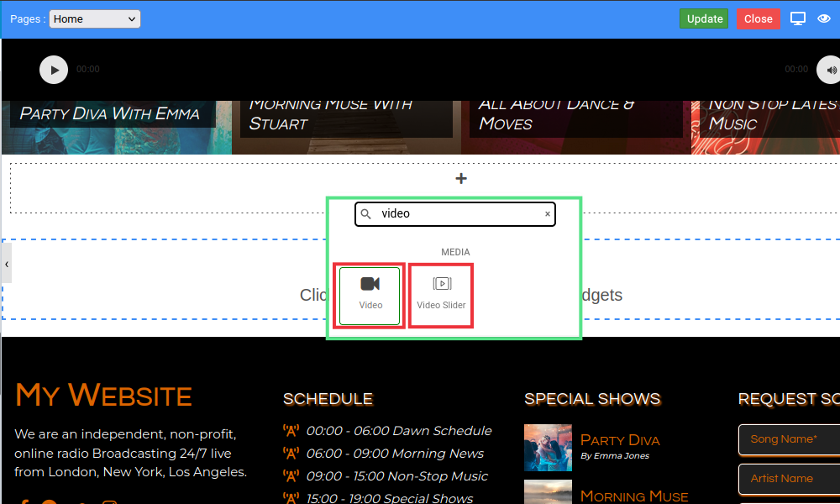Click the red Close button
This screenshot has width=840, height=504.
[758, 18]
